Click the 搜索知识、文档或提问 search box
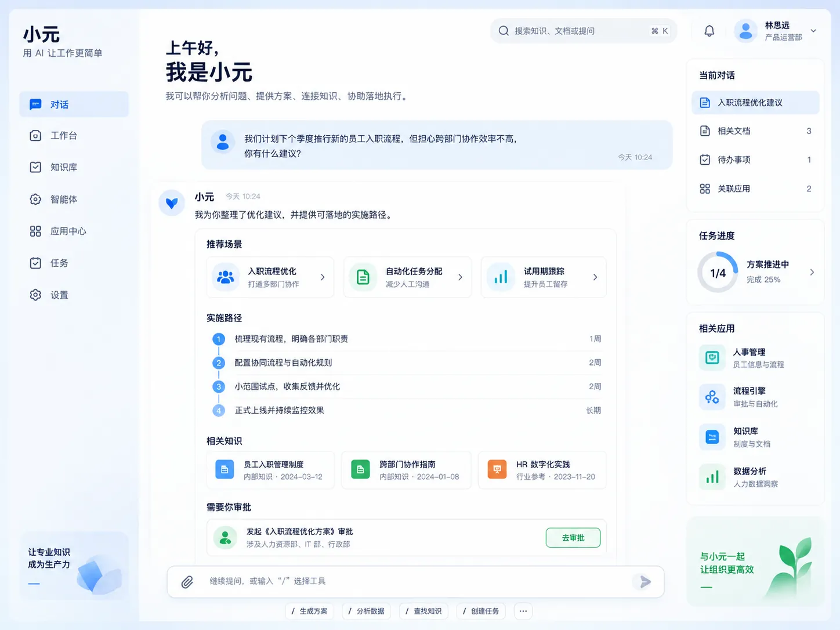The height and width of the screenshot is (630, 840). click(584, 31)
